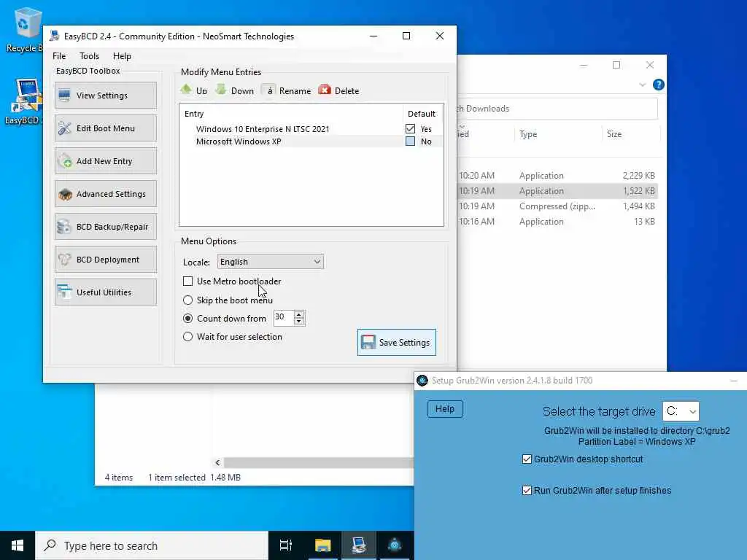Decrease countdown with spinner down arrow
Screen dimensions: 747x560
coord(298,321)
